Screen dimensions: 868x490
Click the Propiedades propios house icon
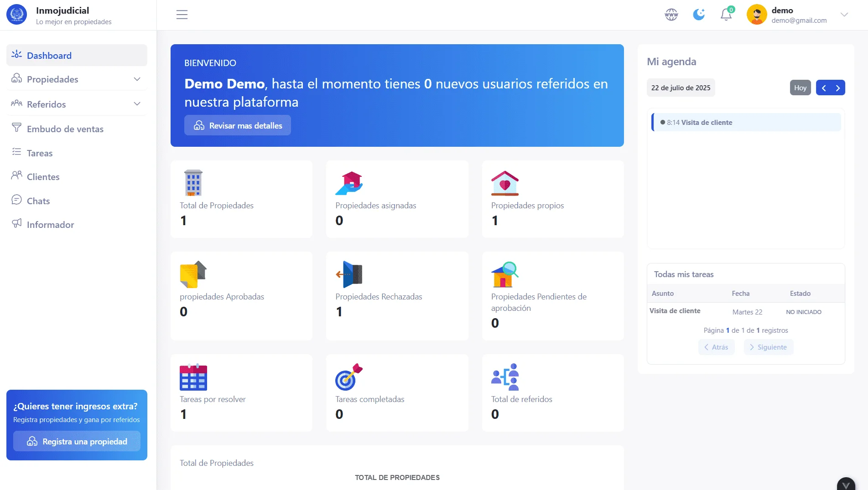click(x=505, y=183)
